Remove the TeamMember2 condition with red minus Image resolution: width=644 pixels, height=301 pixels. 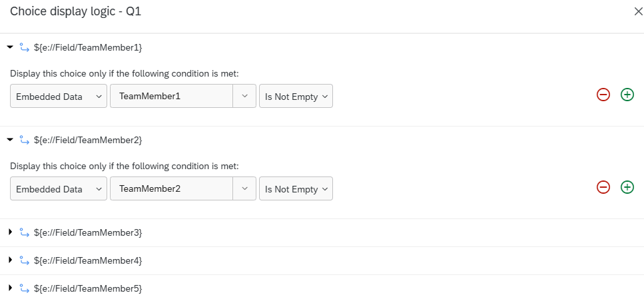[603, 187]
